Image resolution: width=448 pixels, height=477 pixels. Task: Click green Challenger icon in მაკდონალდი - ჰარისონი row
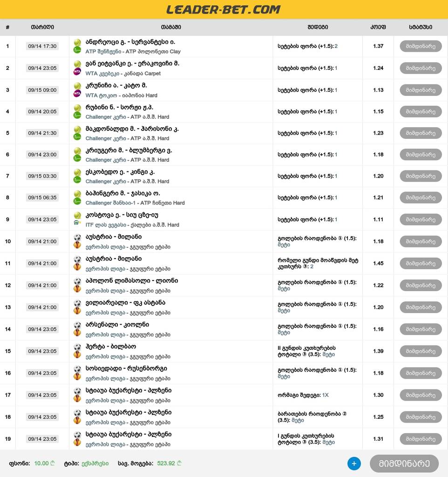tap(77, 137)
